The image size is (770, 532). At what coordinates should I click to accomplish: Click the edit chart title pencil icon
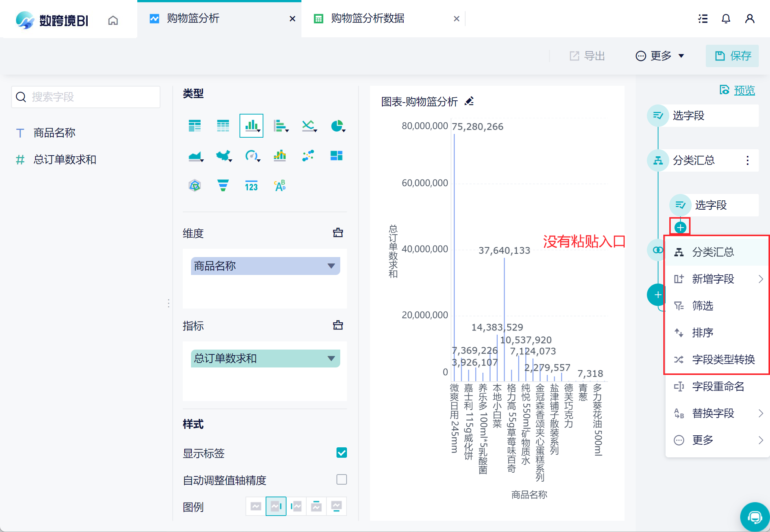point(469,101)
